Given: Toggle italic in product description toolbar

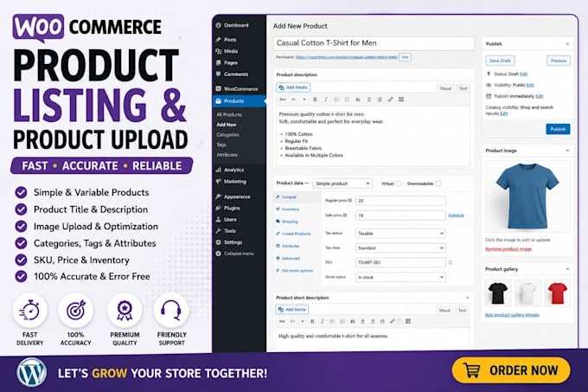Looking at the screenshot, I should coord(325,100).
